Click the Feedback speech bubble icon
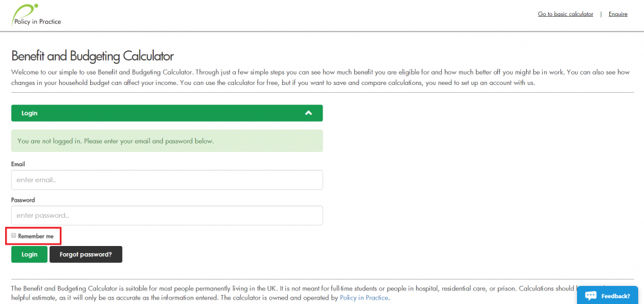Viewport: 644px width, 304px height. pos(591,296)
